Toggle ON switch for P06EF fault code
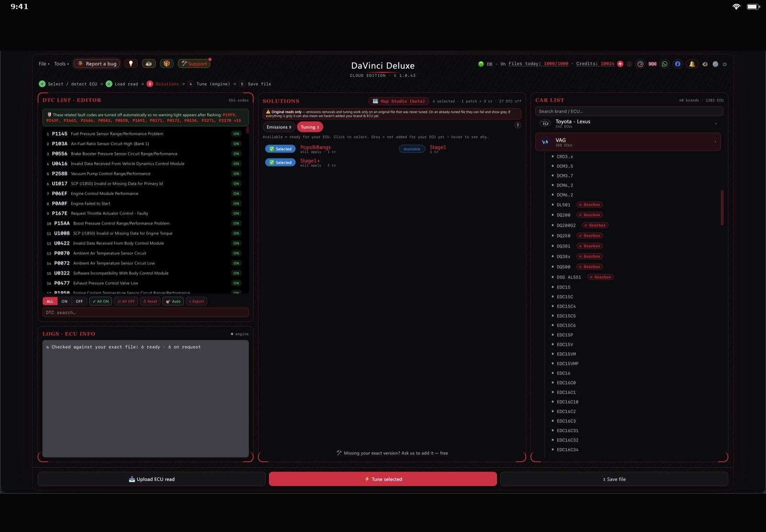The height and width of the screenshot is (532, 766). pyautogui.click(x=236, y=194)
